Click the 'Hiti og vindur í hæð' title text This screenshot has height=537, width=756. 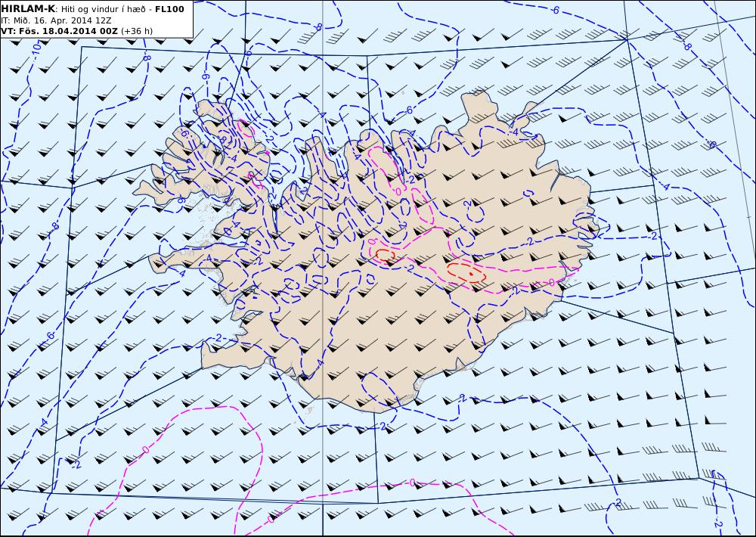[103, 9]
